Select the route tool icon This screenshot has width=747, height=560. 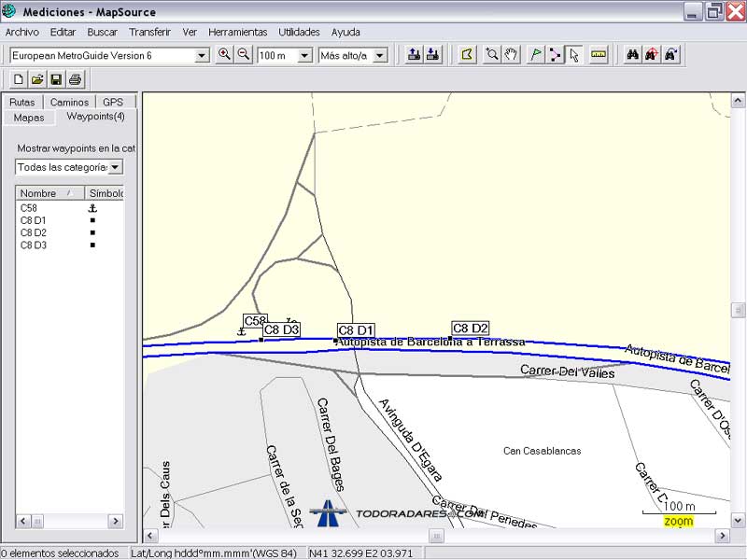(x=555, y=55)
